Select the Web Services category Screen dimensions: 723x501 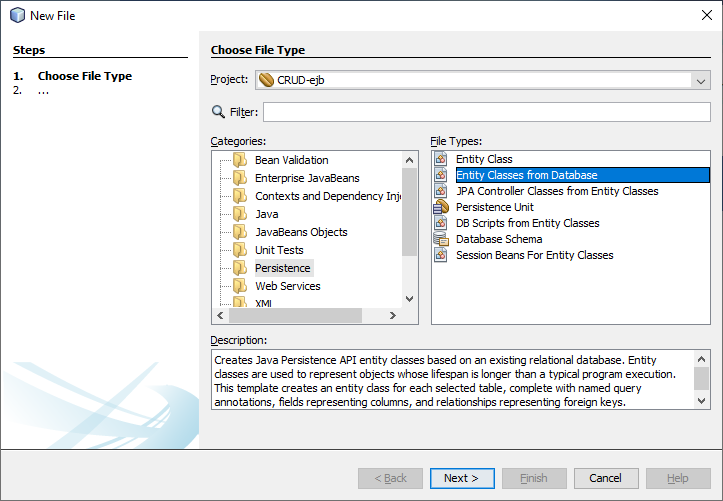(x=288, y=286)
